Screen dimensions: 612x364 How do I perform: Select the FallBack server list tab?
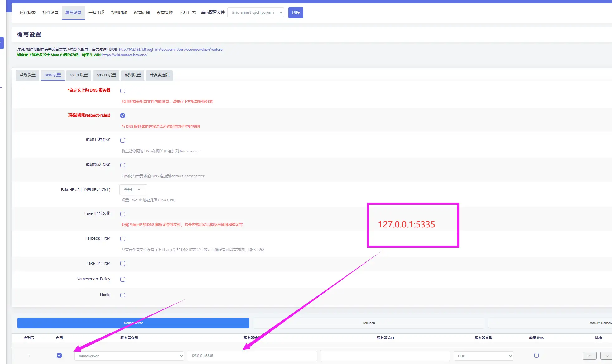click(369, 323)
